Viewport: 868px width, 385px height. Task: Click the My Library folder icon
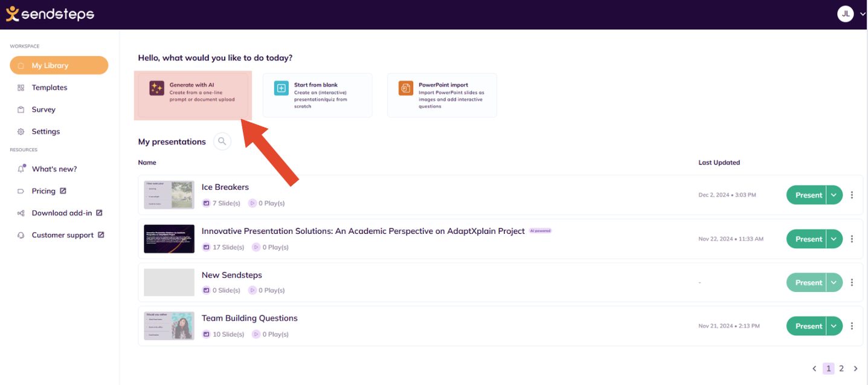coord(21,66)
